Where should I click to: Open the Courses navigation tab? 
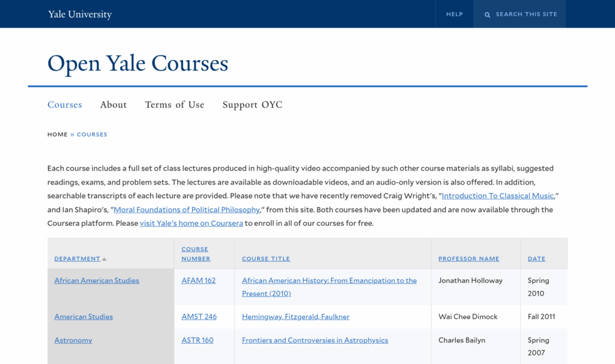[64, 105]
